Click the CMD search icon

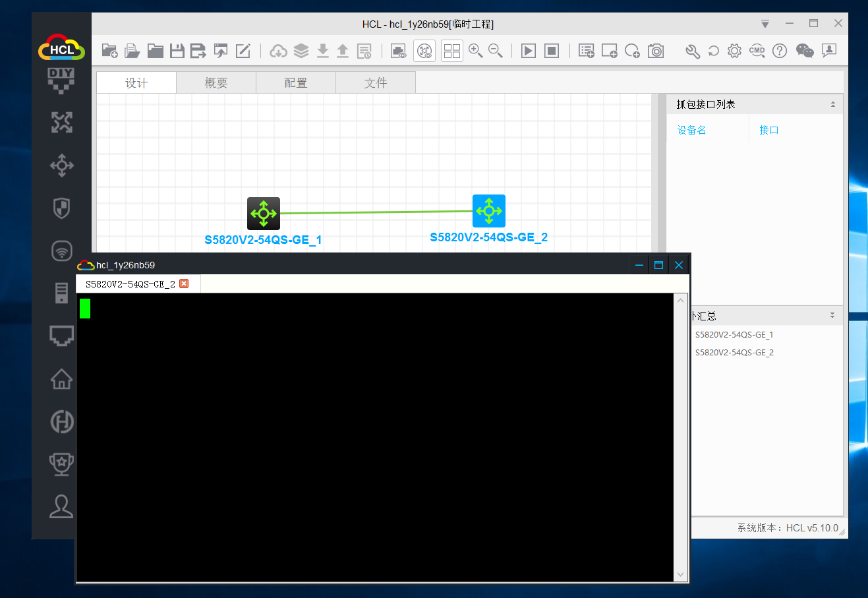coord(757,51)
